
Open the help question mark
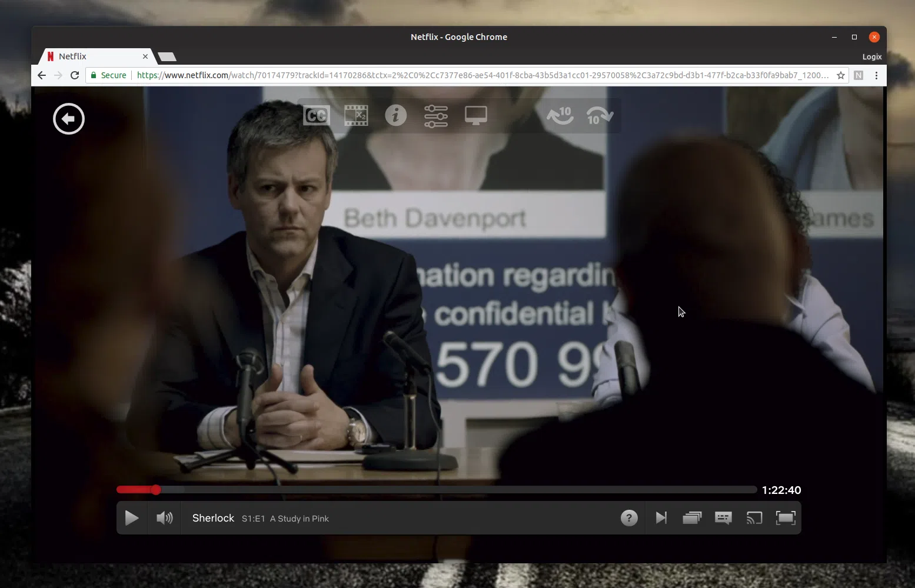click(x=628, y=518)
